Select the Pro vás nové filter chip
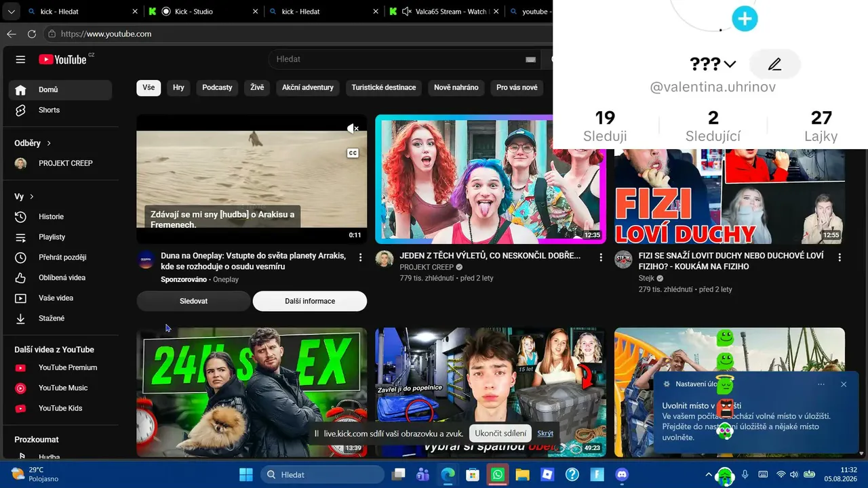The width and height of the screenshot is (868, 488). [x=517, y=87]
